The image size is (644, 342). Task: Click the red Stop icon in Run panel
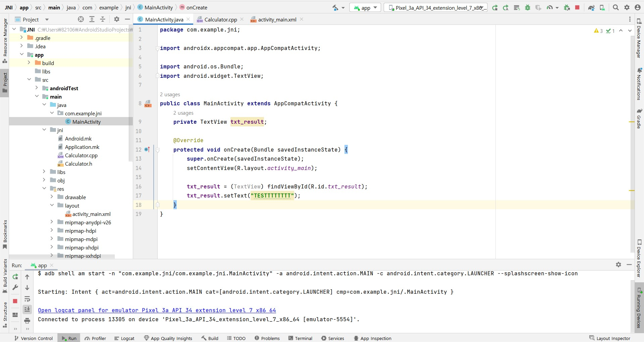tap(15, 301)
